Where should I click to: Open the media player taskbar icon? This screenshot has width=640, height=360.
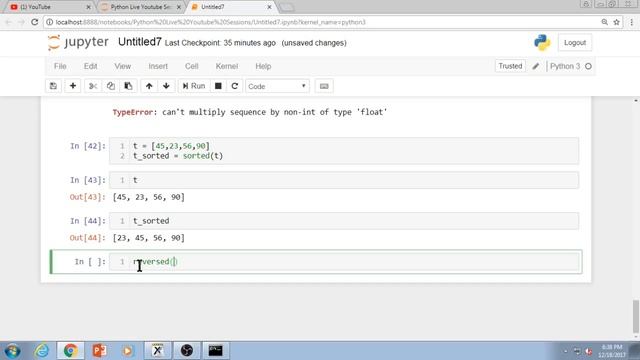click(128, 351)
